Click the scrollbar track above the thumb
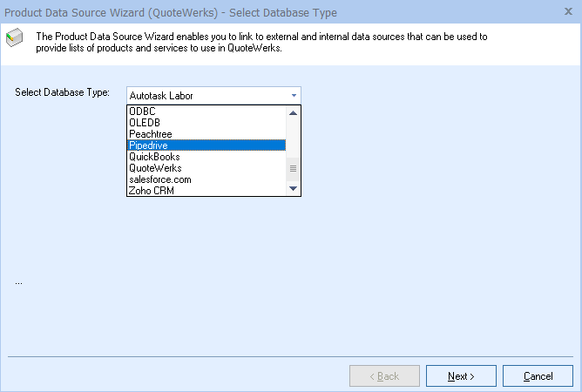The height and width of the screenshot is (392, 582). point(294,138)
